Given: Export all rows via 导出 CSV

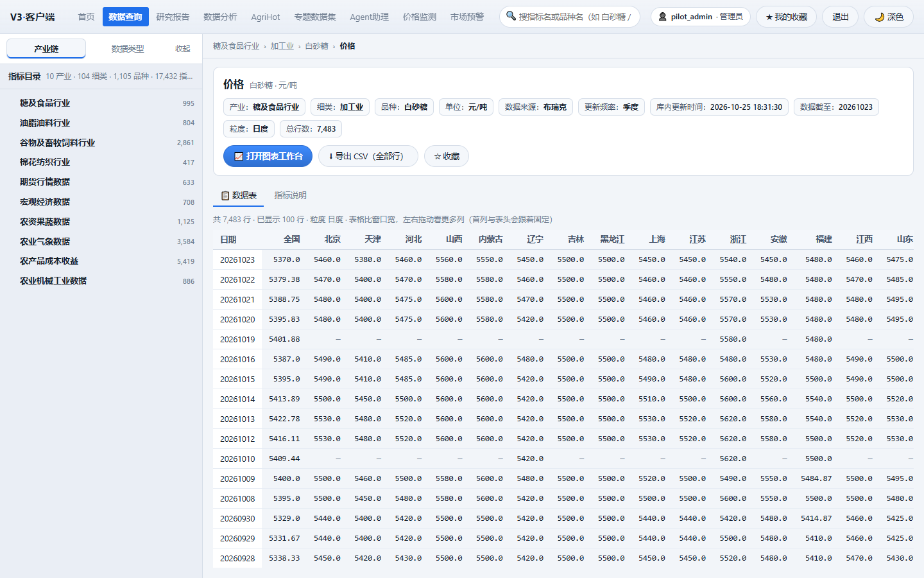Looking at the screenshot, I should pyautogui.click(x=368, y=156).
